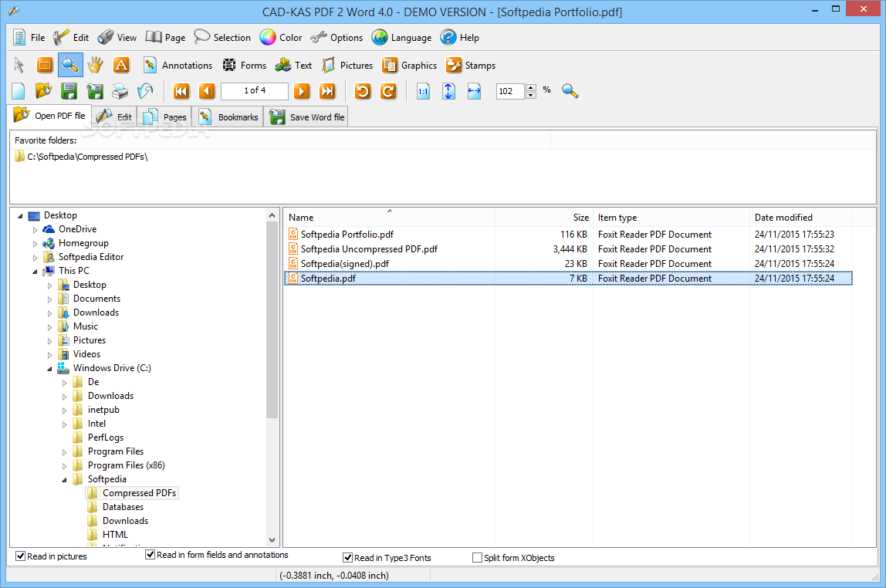Enable Split form XObjects checkbox

(478, 557)
